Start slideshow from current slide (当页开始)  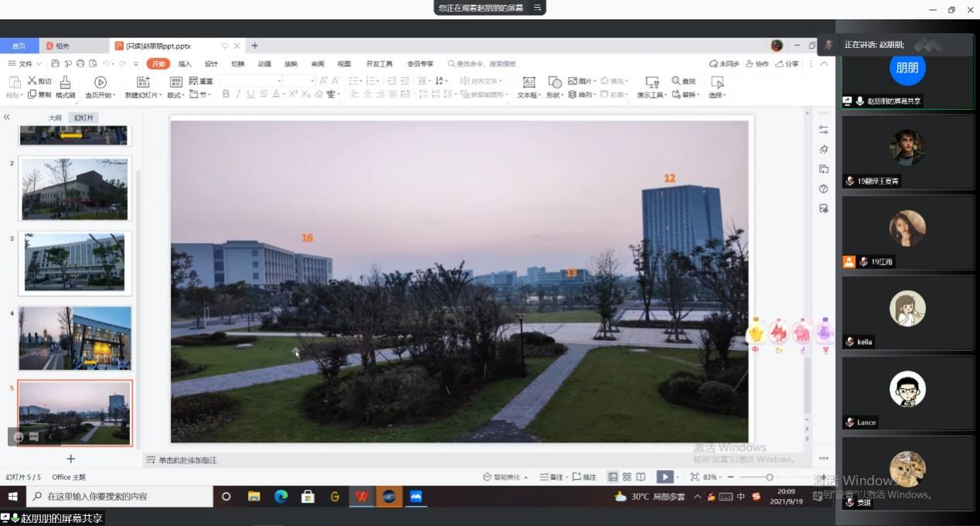[100, 82]
